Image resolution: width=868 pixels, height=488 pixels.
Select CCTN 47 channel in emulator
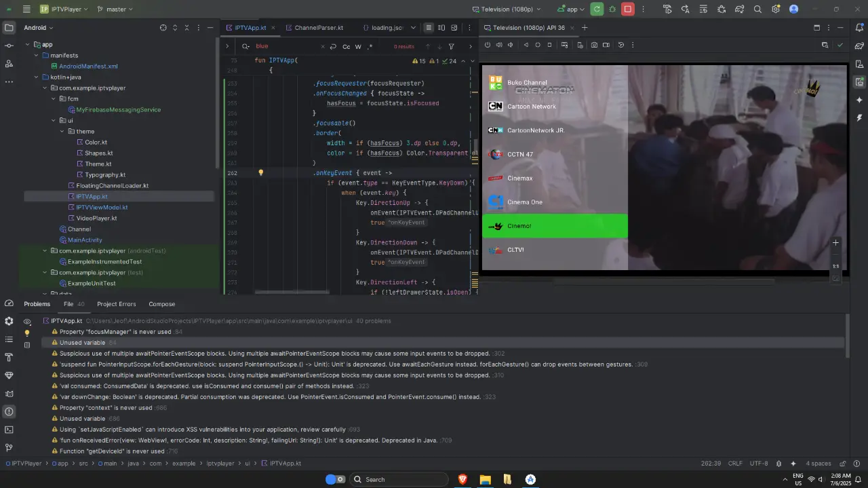555,154
